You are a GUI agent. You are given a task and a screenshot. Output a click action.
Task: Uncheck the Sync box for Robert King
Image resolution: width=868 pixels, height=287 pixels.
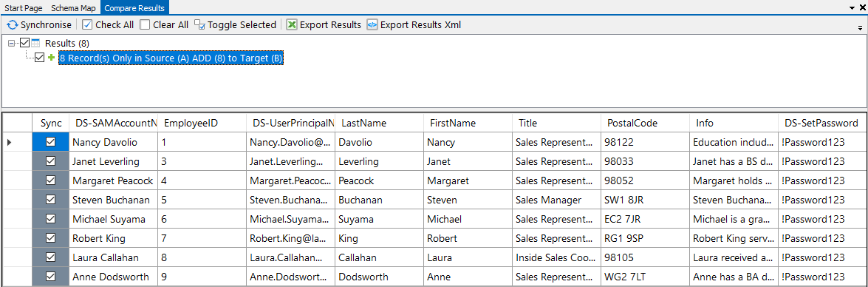pos(51,238)
